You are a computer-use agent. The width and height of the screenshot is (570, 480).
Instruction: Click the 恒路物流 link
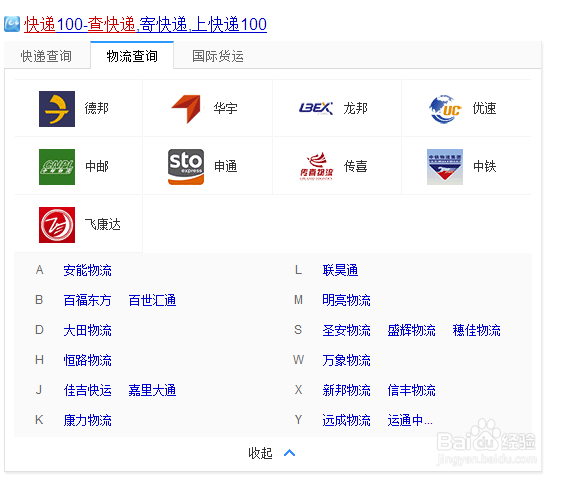pos(88,360)
